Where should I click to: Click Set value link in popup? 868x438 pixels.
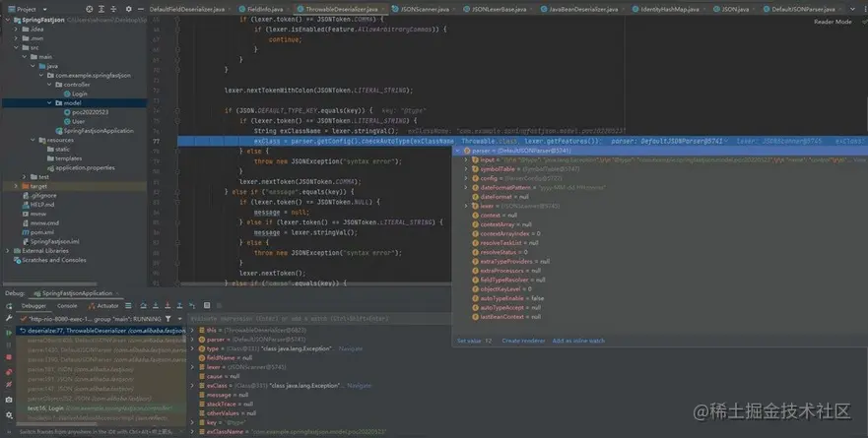[469, 341]
